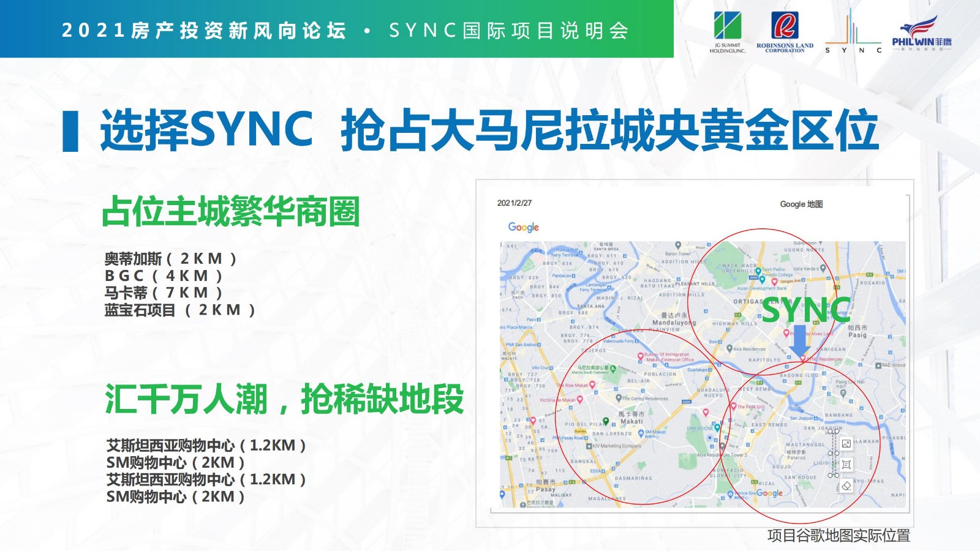Screen dimensions: 980x551
Task: Select the heading '汇千万人潮，抢稀缺地段'
Action: [284, 399]
